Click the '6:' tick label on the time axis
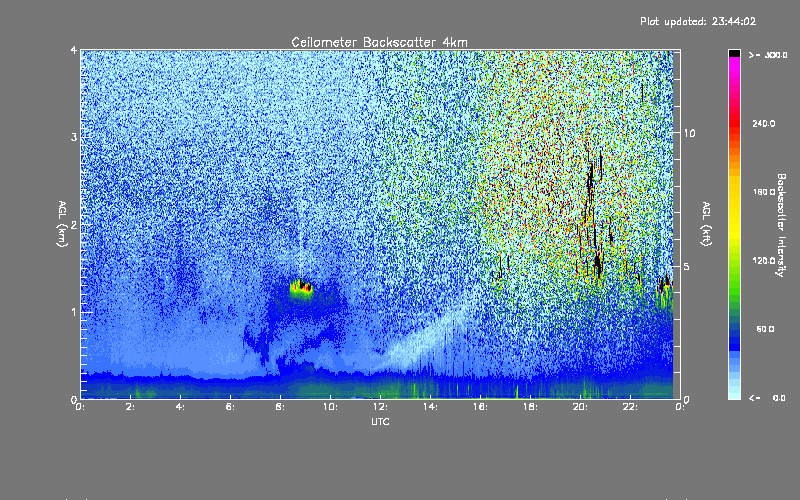The width and height of the screenshot is (800, 500). 230,407
